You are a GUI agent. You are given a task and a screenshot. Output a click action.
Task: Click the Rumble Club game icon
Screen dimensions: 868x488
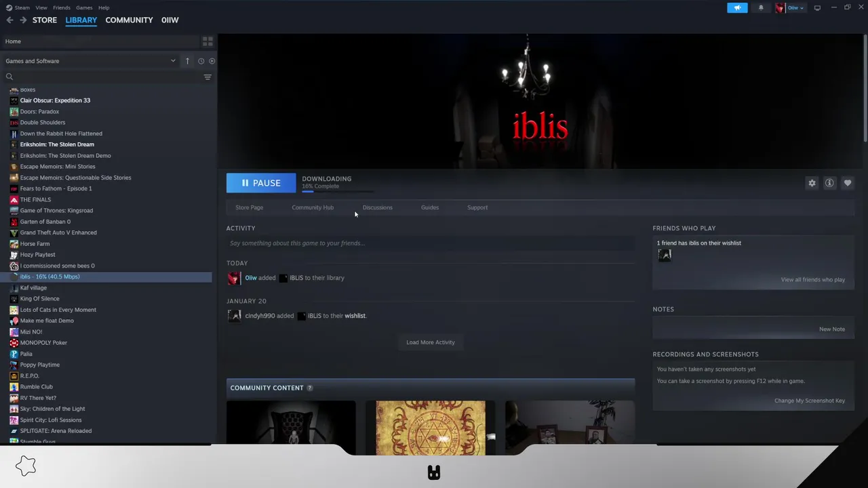(14, 387)
